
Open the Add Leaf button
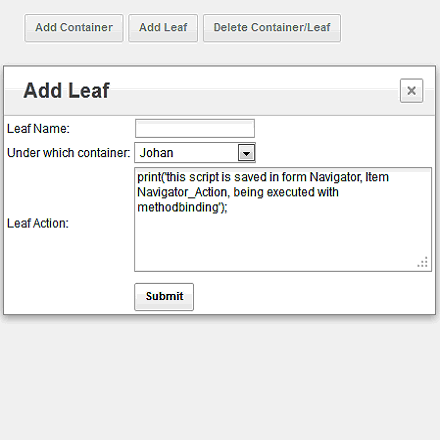[x=163, y=28]
